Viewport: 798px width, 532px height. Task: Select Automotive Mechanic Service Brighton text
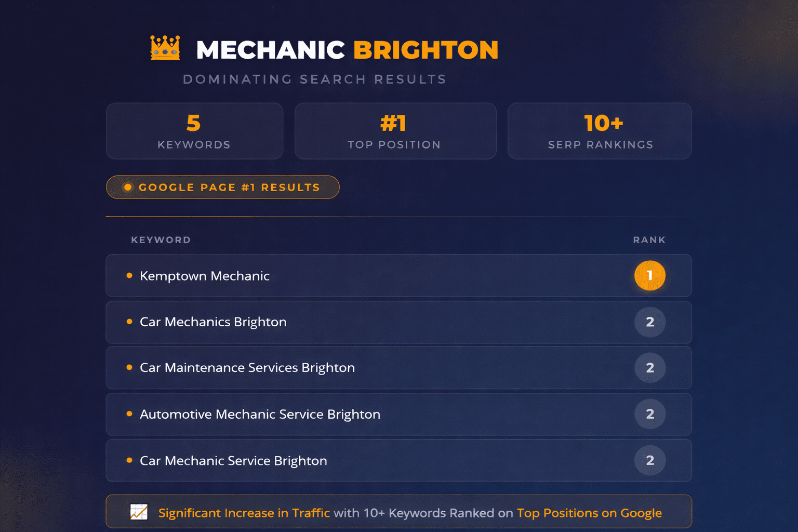pos(260,414)
